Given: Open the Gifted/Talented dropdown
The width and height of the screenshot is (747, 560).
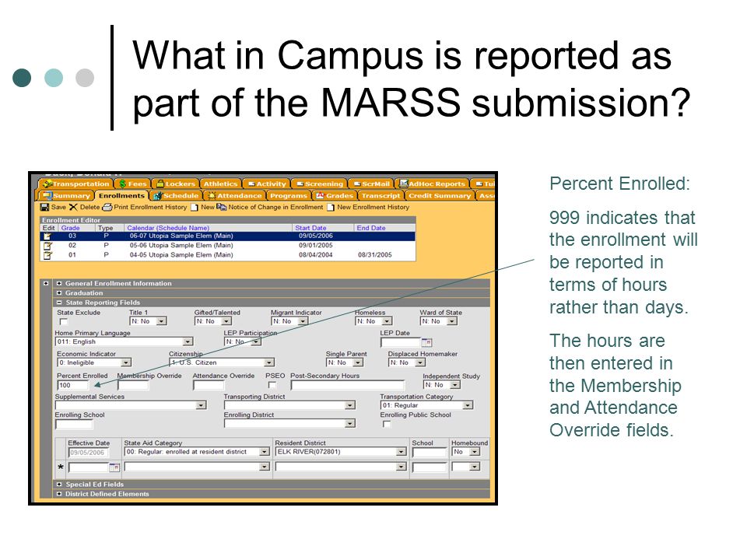Looking at the screenshot, I should click(x=226, y=321).
